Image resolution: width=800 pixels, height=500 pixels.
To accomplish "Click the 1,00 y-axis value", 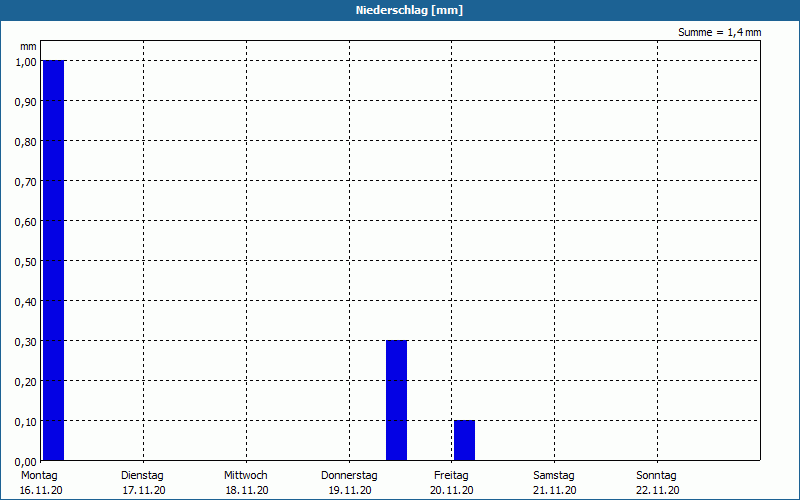I will (x=26, y=62).
